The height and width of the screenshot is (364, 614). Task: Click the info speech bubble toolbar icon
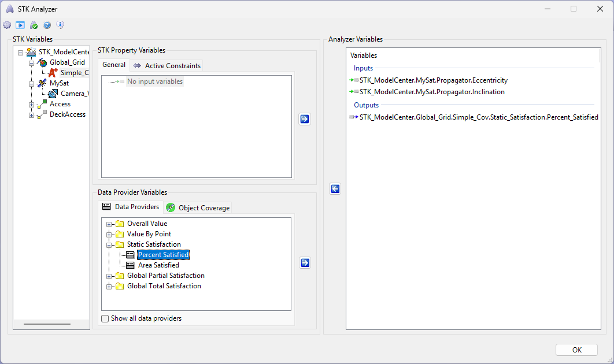[60, 25]
